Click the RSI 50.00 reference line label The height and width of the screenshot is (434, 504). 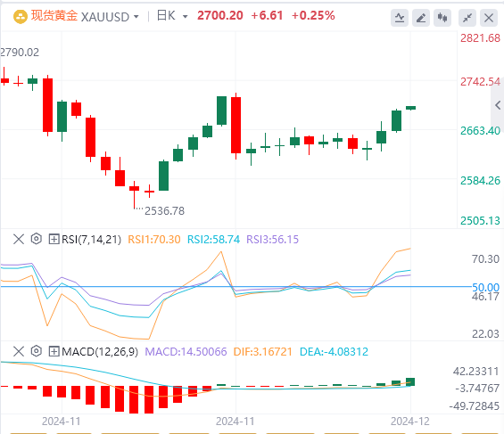click(x=485, y=287)
